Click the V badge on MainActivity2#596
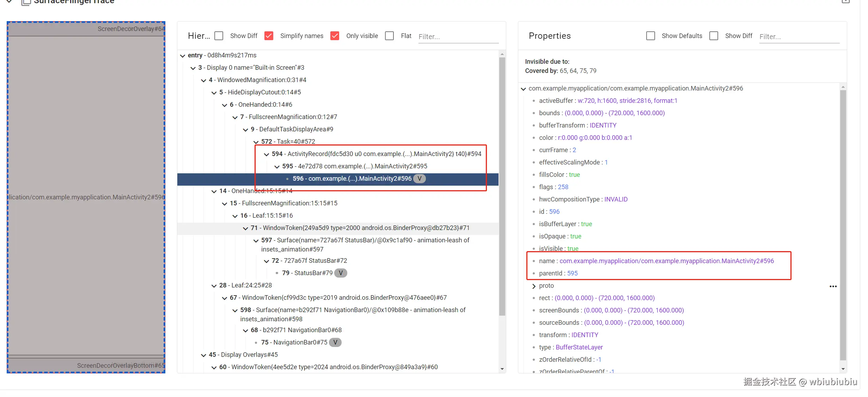Screen dimensions: 868x397 click(419, 179)
